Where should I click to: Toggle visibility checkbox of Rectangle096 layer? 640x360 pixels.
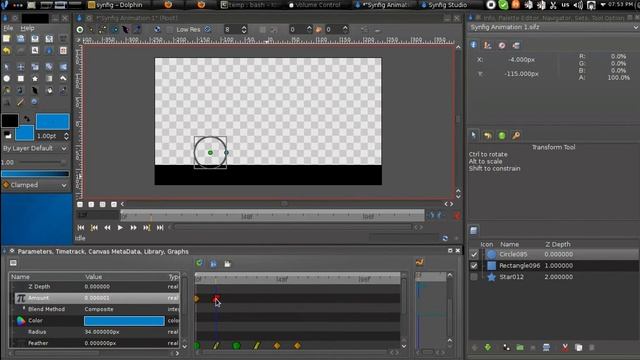coord(474,266)
